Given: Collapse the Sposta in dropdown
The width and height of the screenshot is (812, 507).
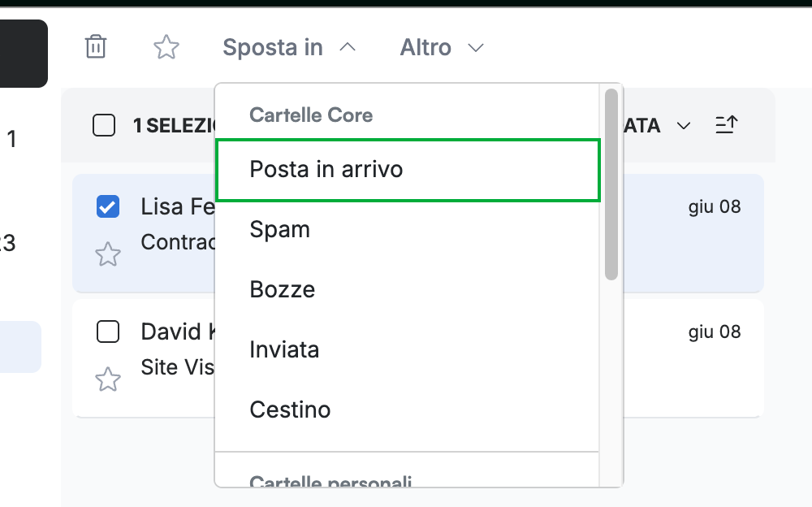Looking at the screenshot, I should [289, 47].
